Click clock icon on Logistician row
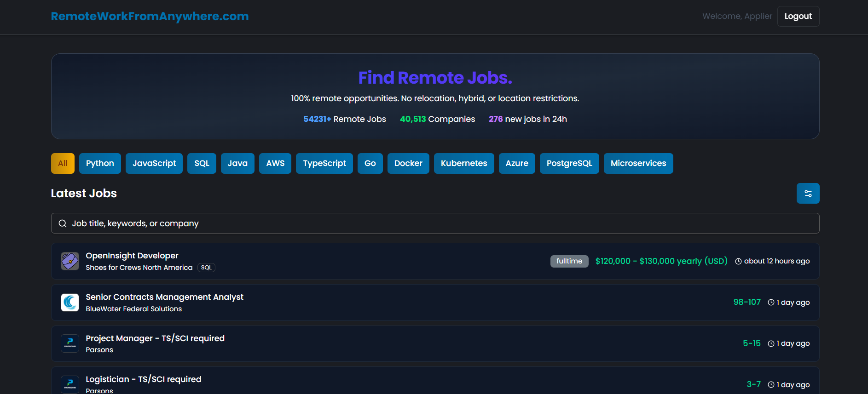 [771, 384]
